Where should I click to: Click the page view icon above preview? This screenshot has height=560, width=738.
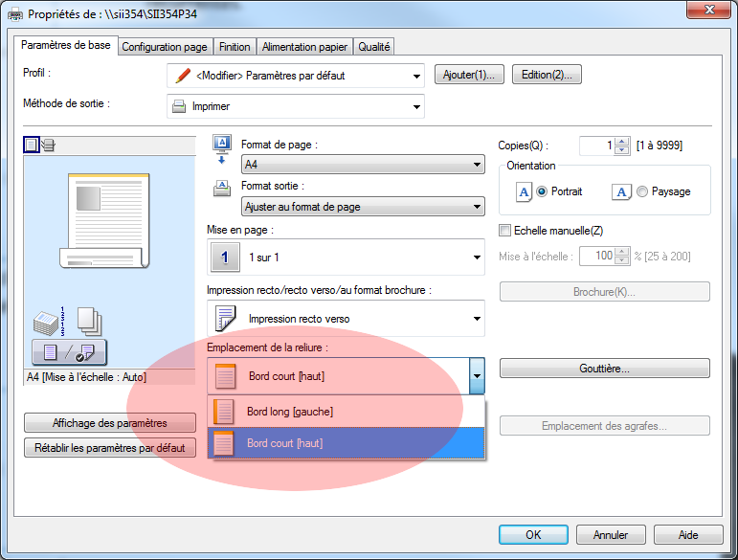click(x=31, y=145)
